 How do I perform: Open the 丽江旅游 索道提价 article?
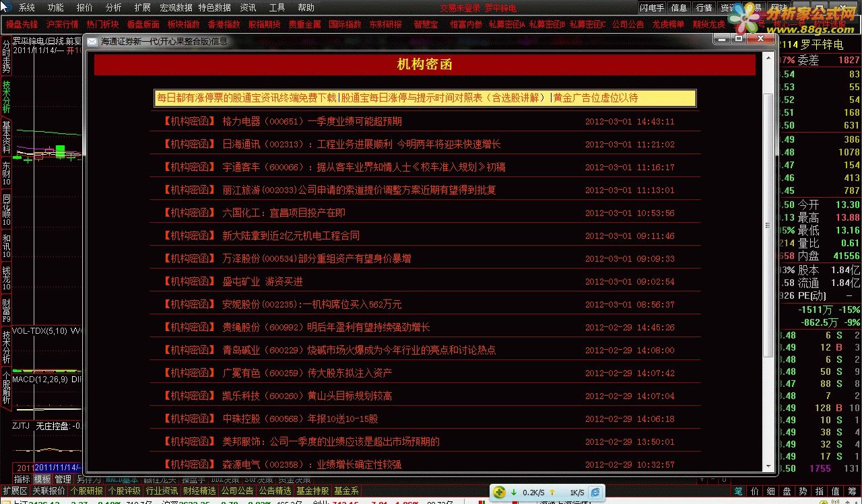(x=359, y=190)
